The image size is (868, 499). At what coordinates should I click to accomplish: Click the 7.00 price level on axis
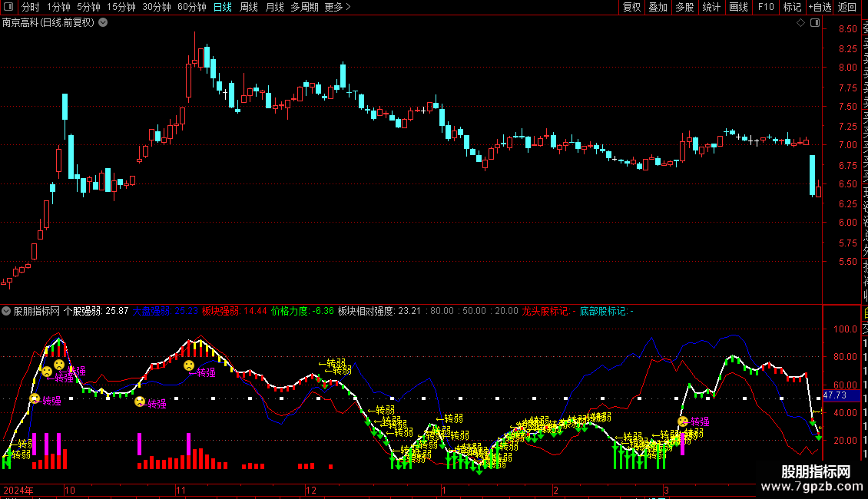pyautogui.click(x=847, y=145)
